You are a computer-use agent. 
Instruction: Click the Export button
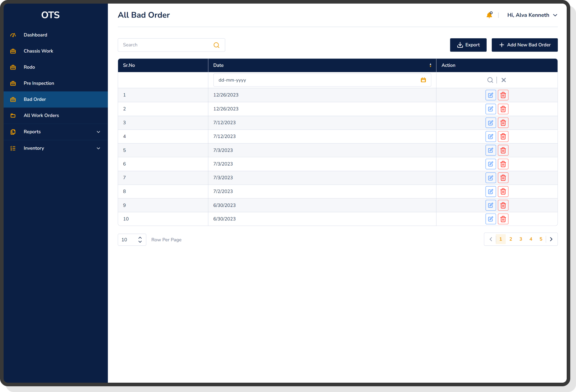click(x=468, y=45)
